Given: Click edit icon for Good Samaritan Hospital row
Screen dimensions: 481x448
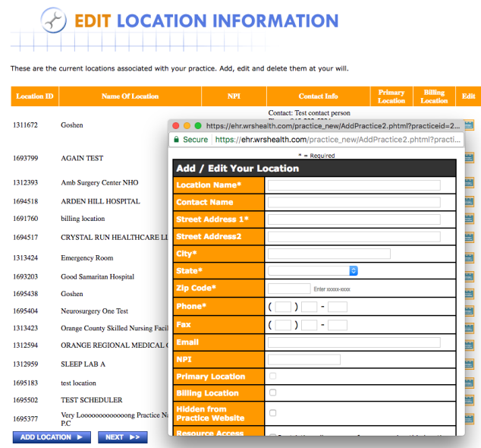Looking at the screenshot, I should (468, 276).
